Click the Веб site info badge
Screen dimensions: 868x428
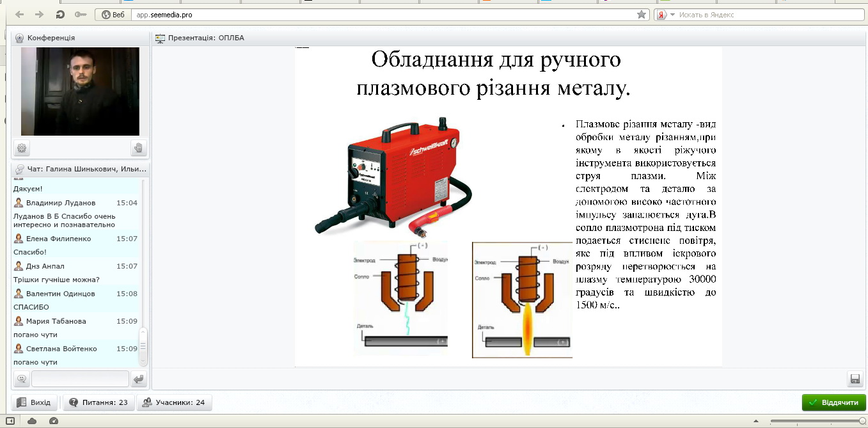pyautogui.click(x=113, y=15)
